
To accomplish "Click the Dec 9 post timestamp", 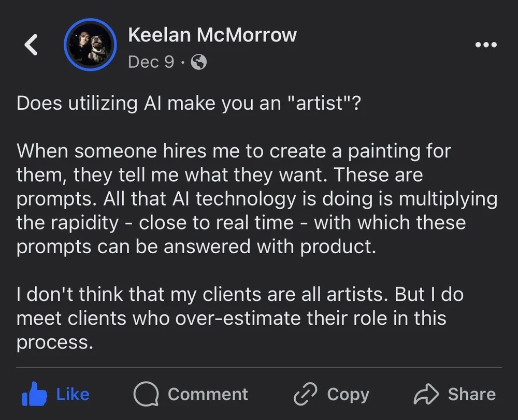I will coord(151,62).
